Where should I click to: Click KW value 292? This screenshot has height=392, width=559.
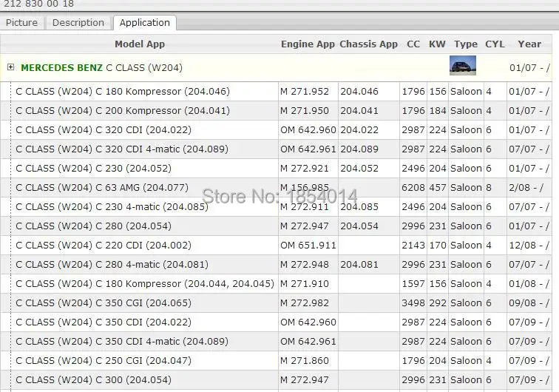[438, 303]
